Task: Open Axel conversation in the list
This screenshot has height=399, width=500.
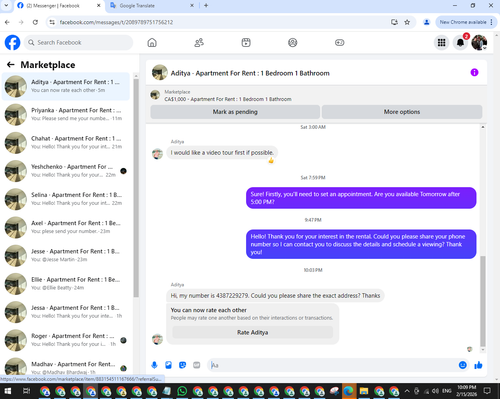Action: (66, 227)
